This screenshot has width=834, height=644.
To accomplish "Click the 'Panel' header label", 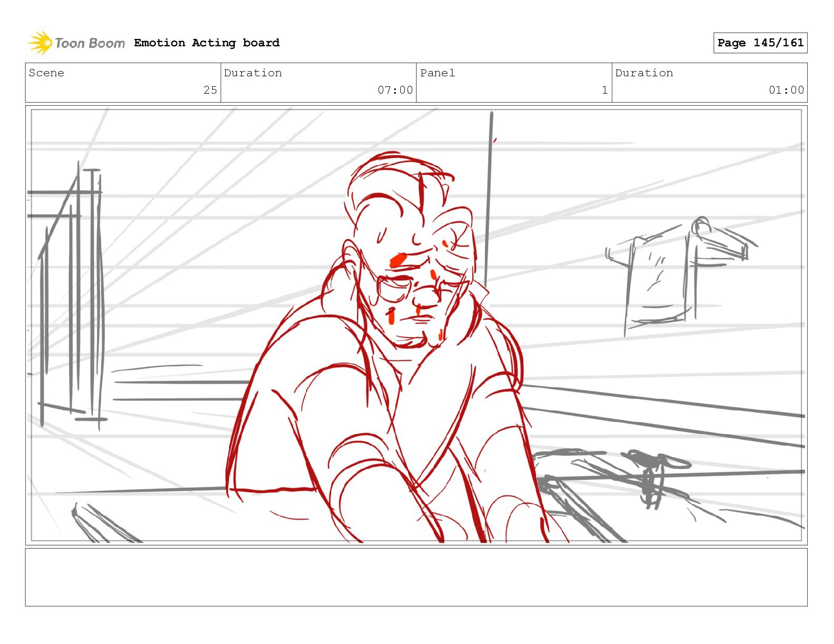I will click(x=438, y=73).
